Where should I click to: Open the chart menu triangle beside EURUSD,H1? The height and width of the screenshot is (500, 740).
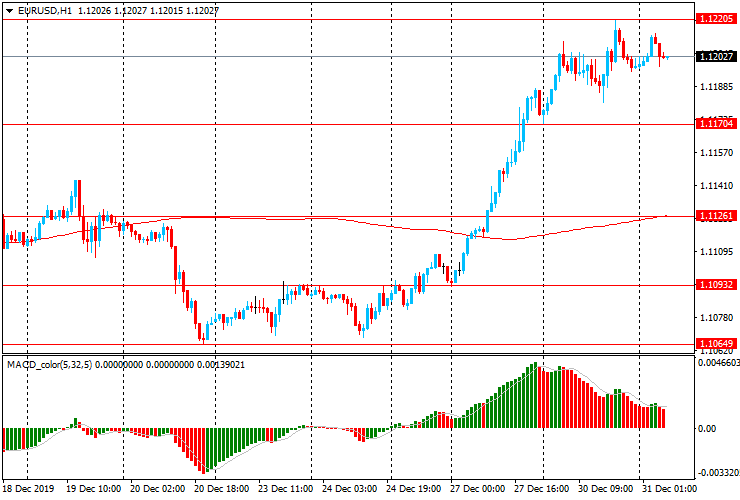[9, 11]
